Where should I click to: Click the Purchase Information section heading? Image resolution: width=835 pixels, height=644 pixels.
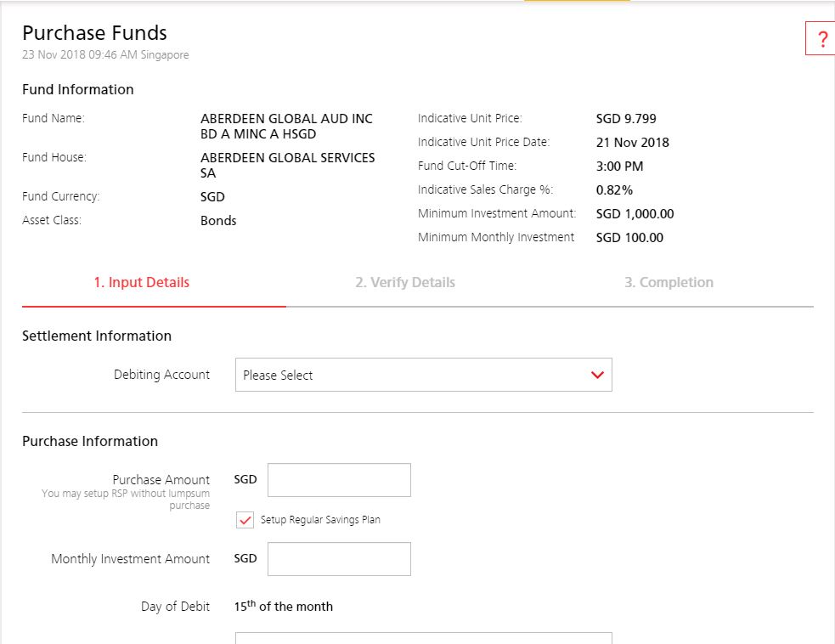click(90, 441)
